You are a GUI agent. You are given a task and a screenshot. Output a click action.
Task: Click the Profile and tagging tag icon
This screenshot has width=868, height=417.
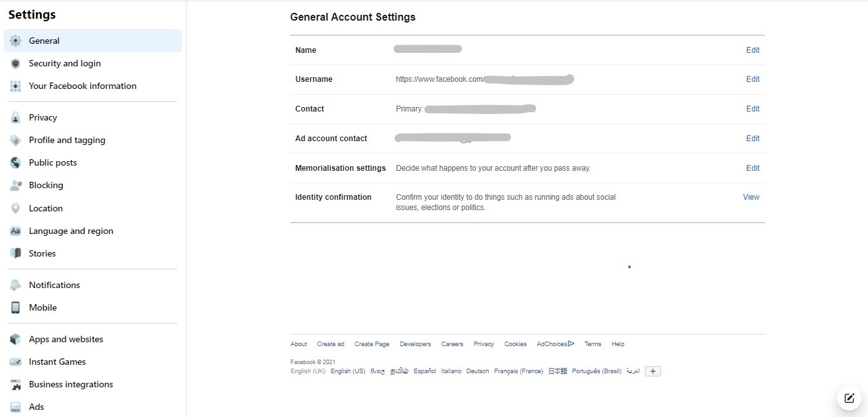(16, 140)
